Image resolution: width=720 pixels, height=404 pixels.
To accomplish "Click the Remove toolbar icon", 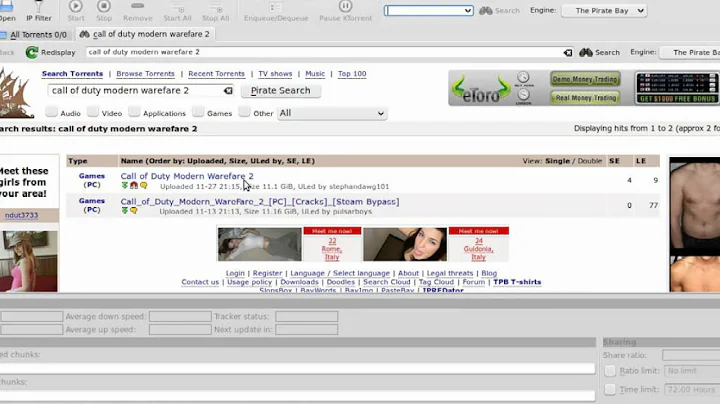I will [137, 6].
